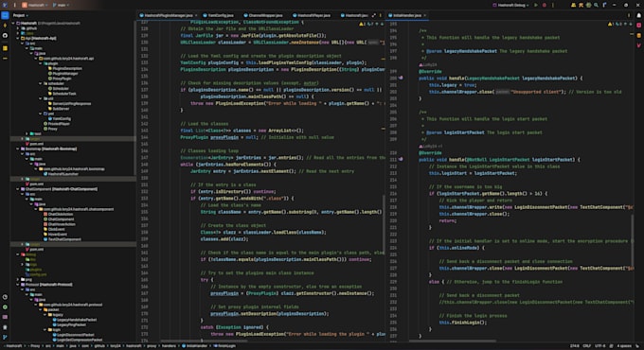Viewport: 644px width, 350px height.
Task: Switch to YamlConfig.java tab
Action: pyautogui.click(x=220, y=15)
